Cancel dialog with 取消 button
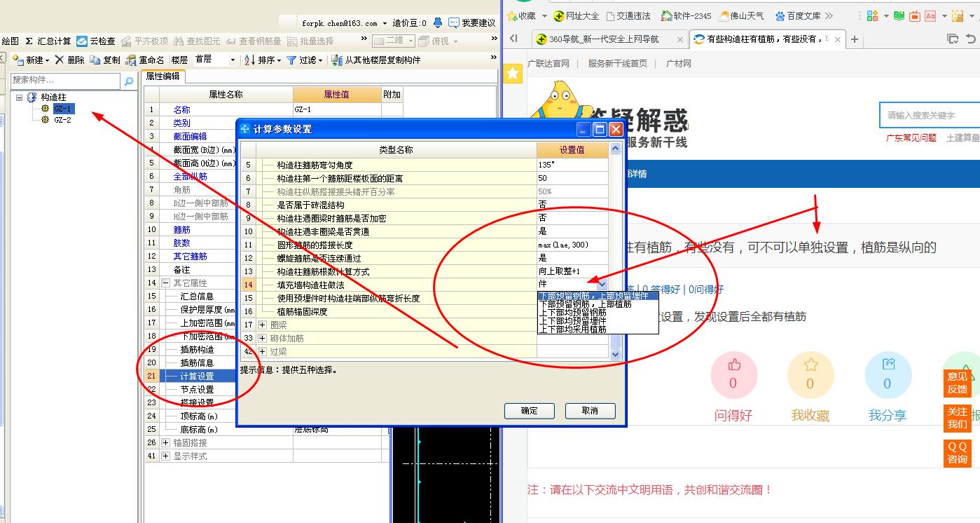Image resolution: width=980 pixels, height=523 pixels. (x=590, y=411)
